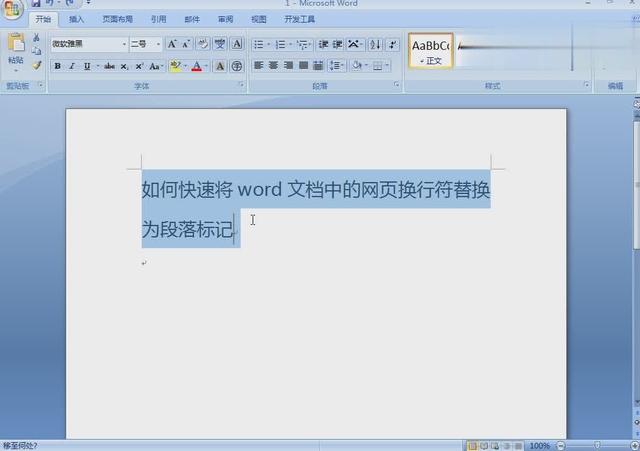
Task: Open the 开始 ribbon tab
Action: pos(43,19)
